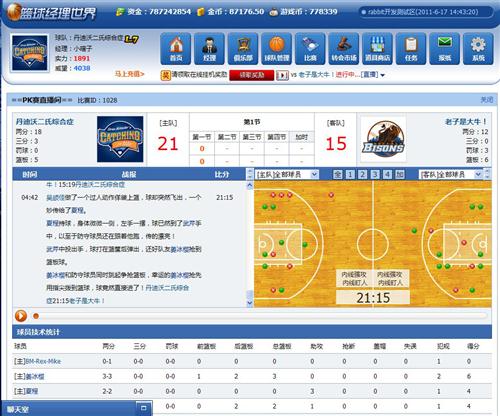
Task: Click the 奖 reward badge icon
Action: (165, 75)
